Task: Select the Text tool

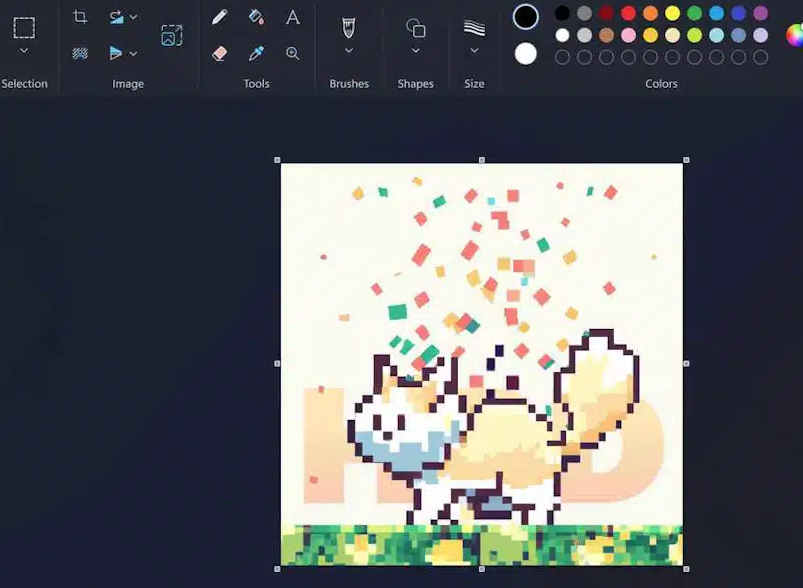Action: point(292,17)
